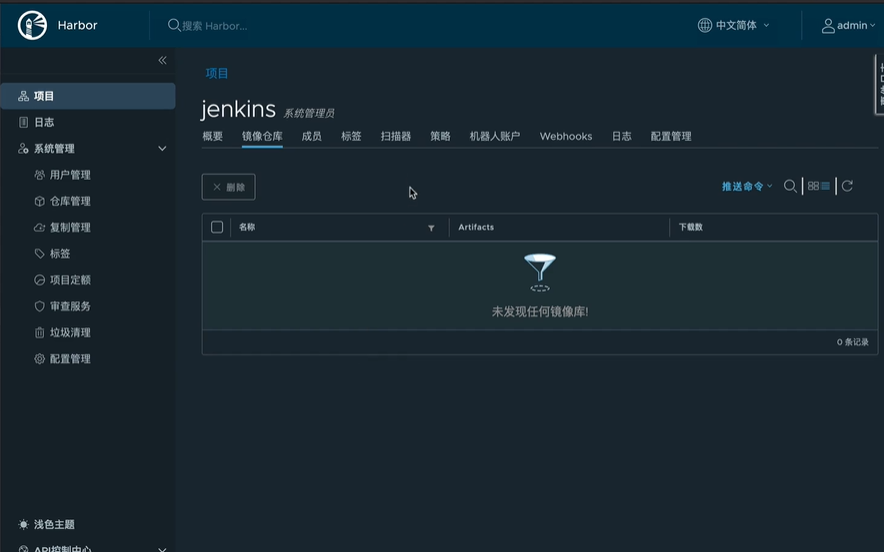Click the 审查服务 shield icon
Viewport: 884px width, 552px height.
click(39, 306)
